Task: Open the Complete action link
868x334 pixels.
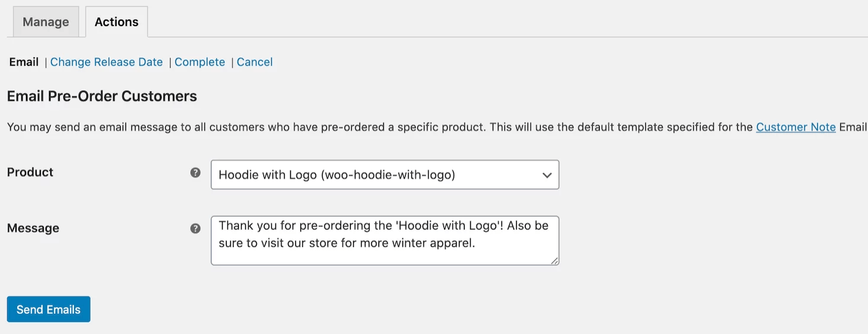Action: pyautogui.click(x=200, y=62)
